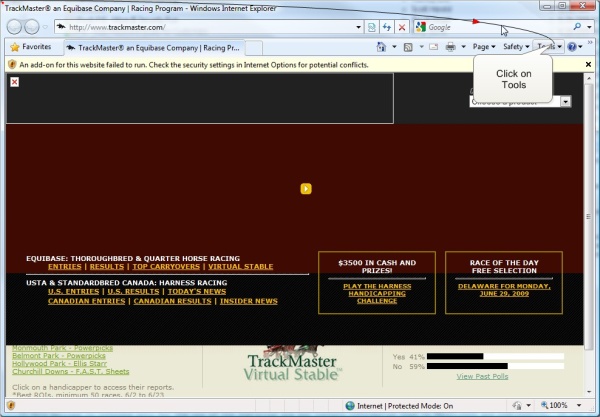Select the TrackMaster Racing Program tab

(154, 48)
